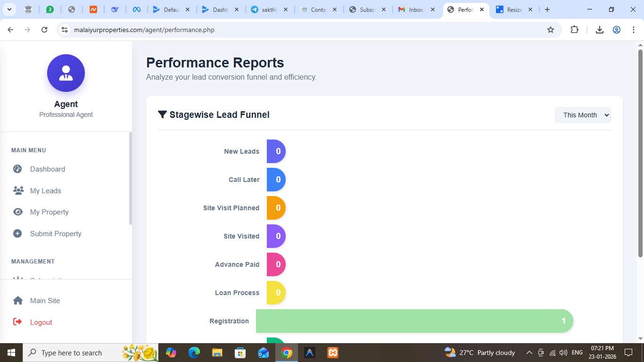644x362 pixels.
Task: Open the Downloads icon in Chrome toolbar
Action: (x=599, y=29)
